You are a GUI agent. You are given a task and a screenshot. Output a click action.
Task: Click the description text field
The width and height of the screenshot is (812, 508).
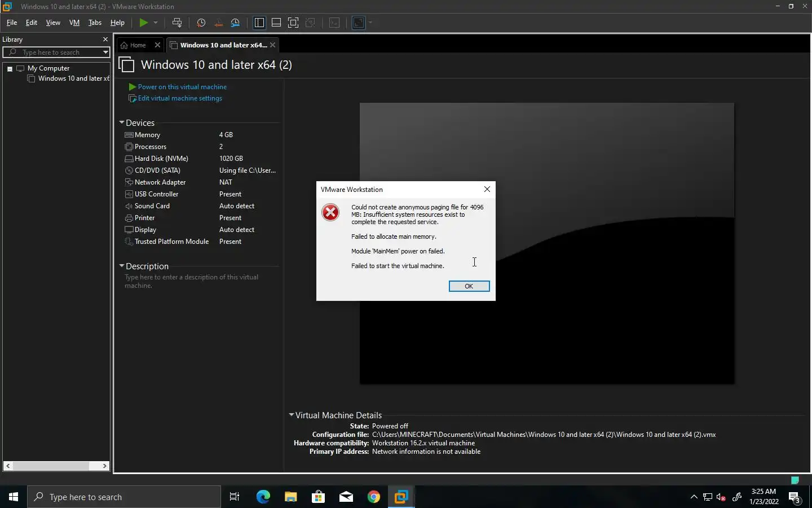tap(192, 281)
